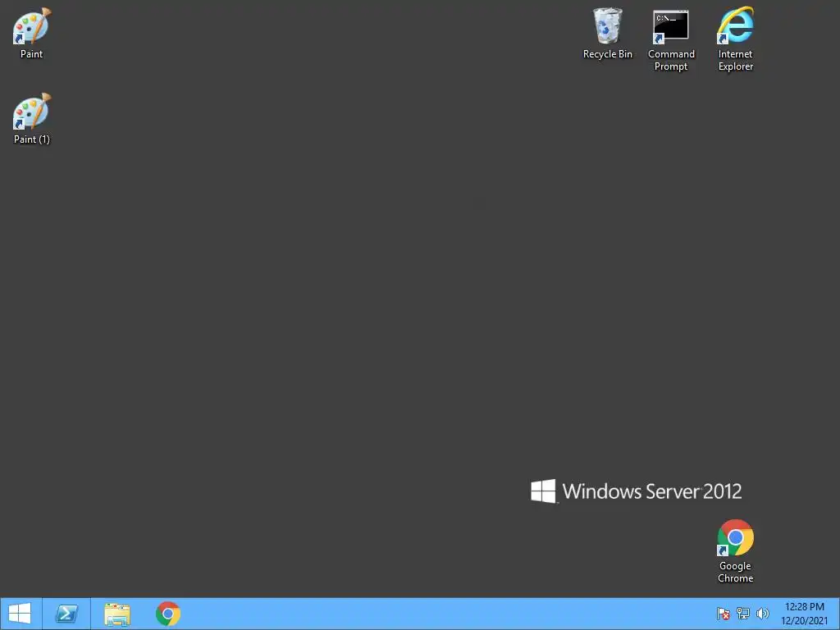Open File Explorer from the taskbar
Image resolution: width=840 pixels, height=630 pixels.
click(117, 614)
